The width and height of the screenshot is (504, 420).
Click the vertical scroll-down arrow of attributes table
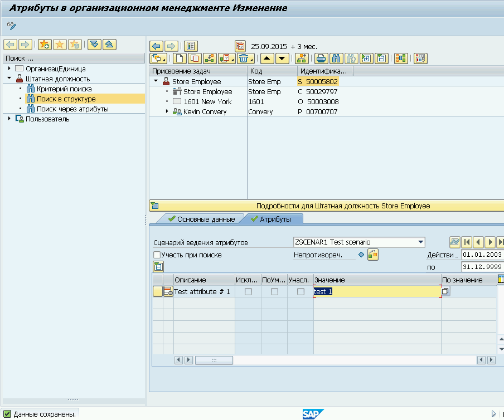[x=501, y=349]
